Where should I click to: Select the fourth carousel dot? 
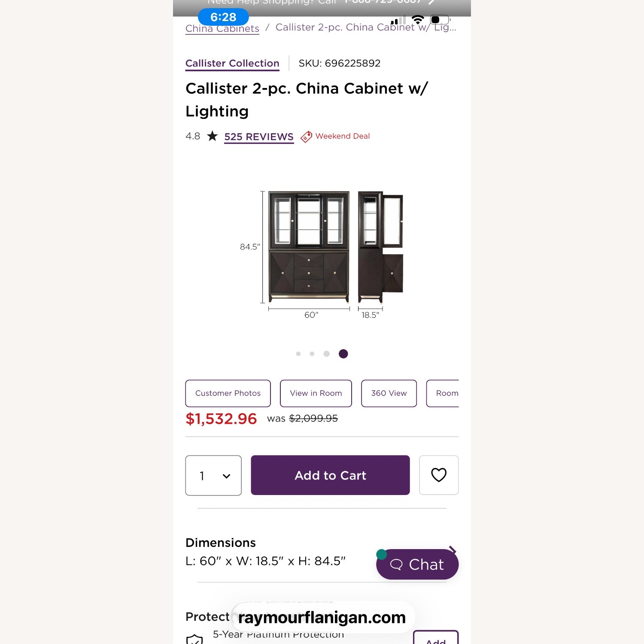pyautogui.click(x=343, y=354)
